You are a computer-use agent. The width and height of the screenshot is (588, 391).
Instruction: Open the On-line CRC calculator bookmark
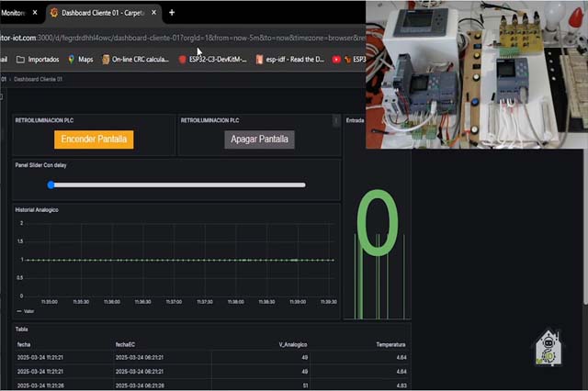click(136, 60)
